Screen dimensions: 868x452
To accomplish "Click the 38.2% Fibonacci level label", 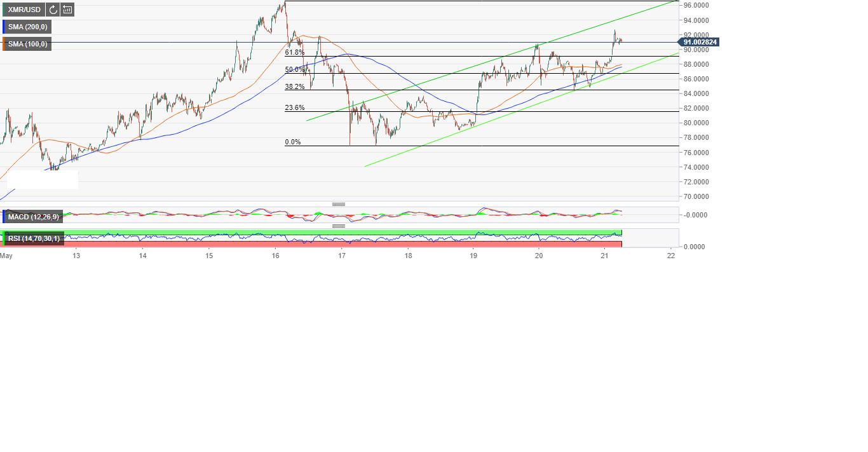I will coord(294,86).
